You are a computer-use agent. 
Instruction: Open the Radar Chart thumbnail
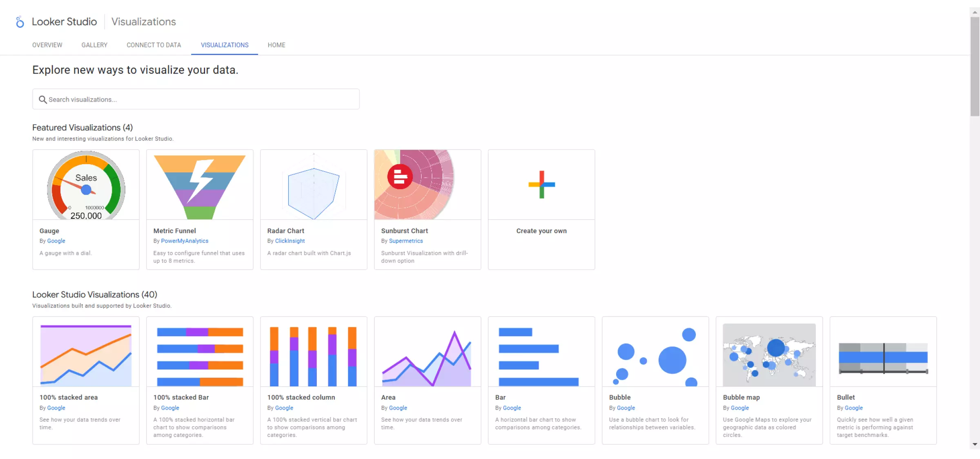[x=314, y=185]
